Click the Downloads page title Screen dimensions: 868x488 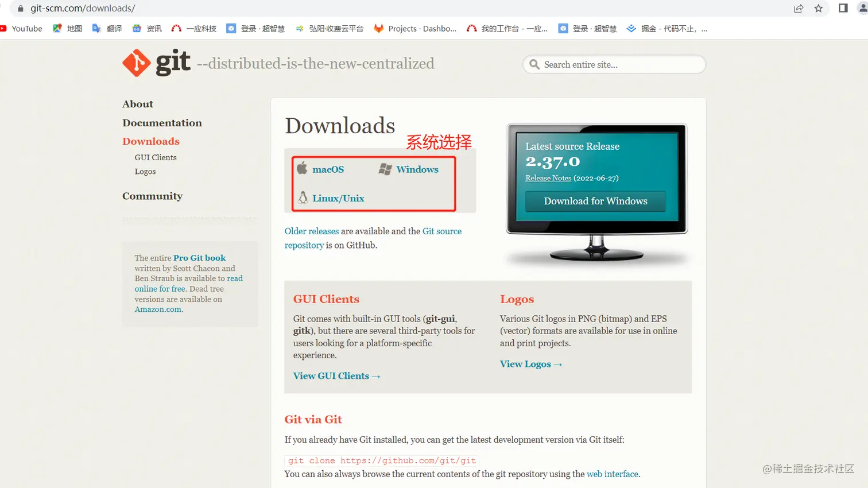pyautogui.click(x=340, y=126)
